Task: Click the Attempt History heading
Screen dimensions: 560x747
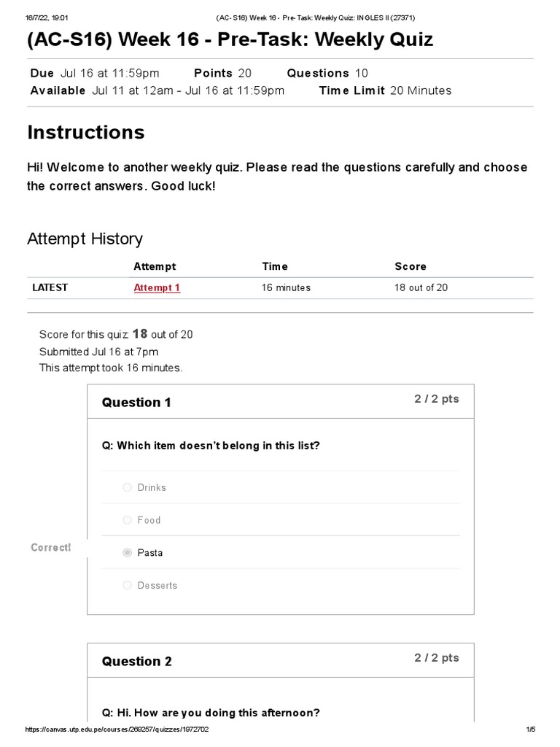Action: 85,239
